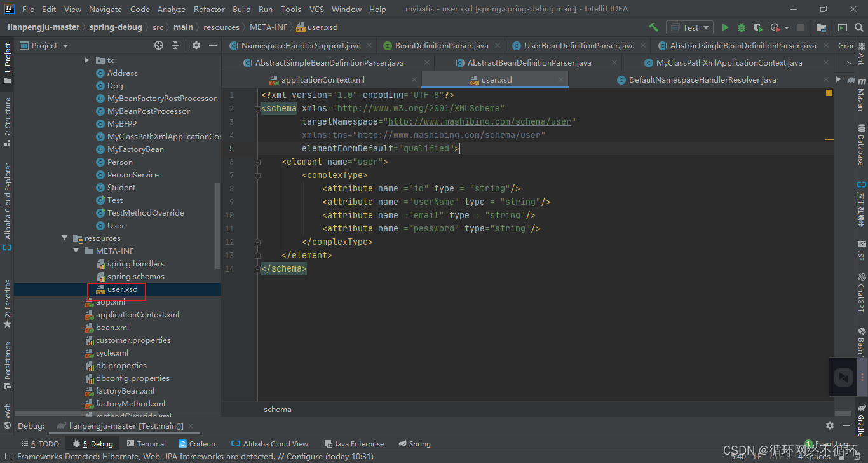The width and height of the screenshot is (868, 463).
Task: Click the Stop square button in the toolbar
Action: click(x=801, y=27)
